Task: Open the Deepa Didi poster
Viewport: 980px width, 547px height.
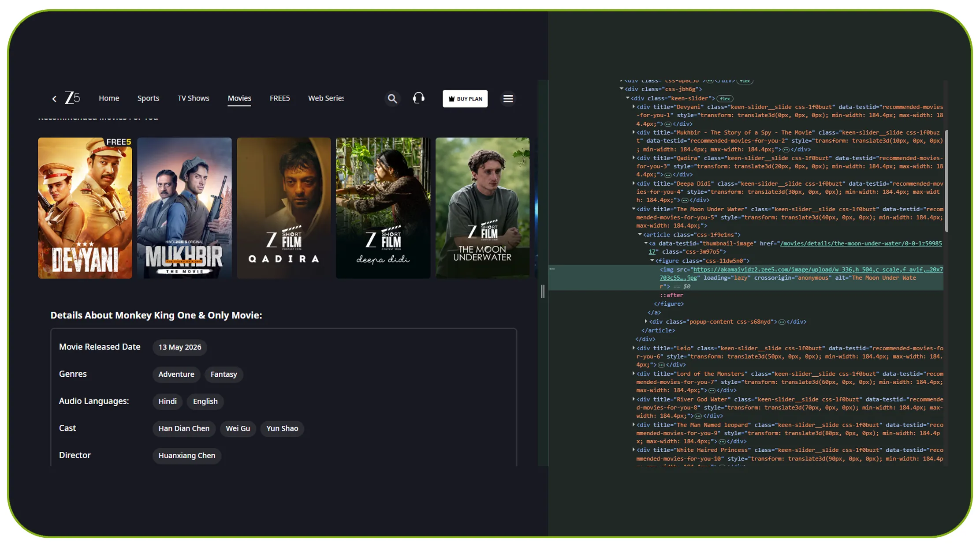Action: click(x=383, y=208)
